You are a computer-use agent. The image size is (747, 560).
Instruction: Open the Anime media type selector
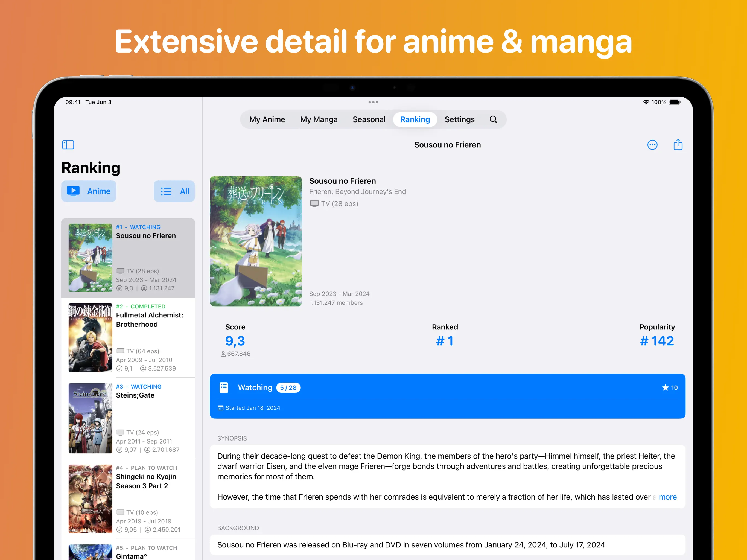pos(89,191)
